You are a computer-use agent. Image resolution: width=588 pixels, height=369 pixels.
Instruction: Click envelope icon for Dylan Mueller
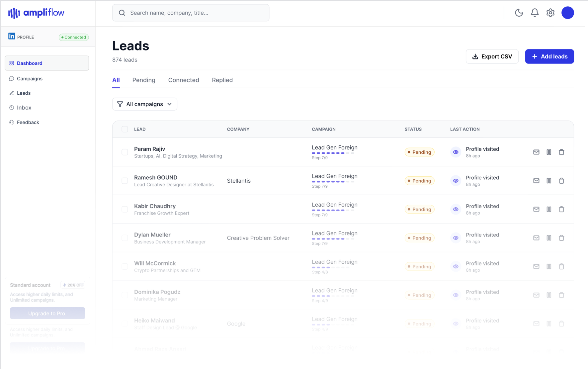[x=536, y=238]
